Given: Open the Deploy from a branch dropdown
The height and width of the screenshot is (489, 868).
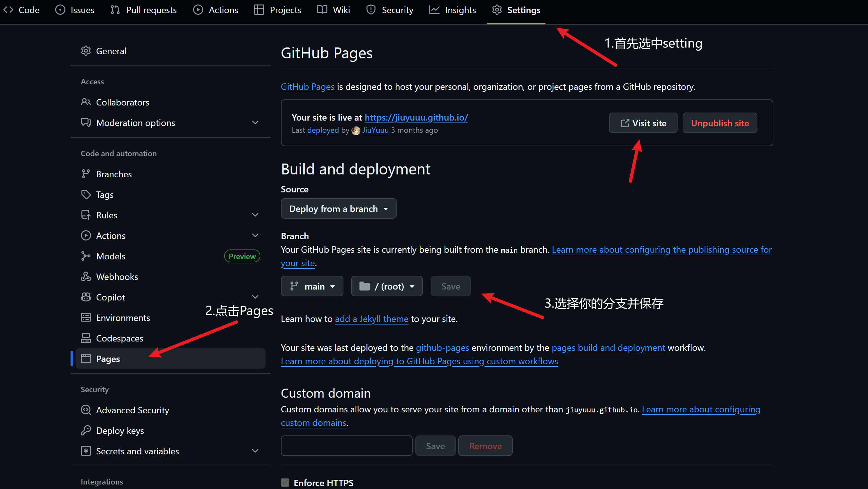Looking at the screenshot, I should 338,209.
